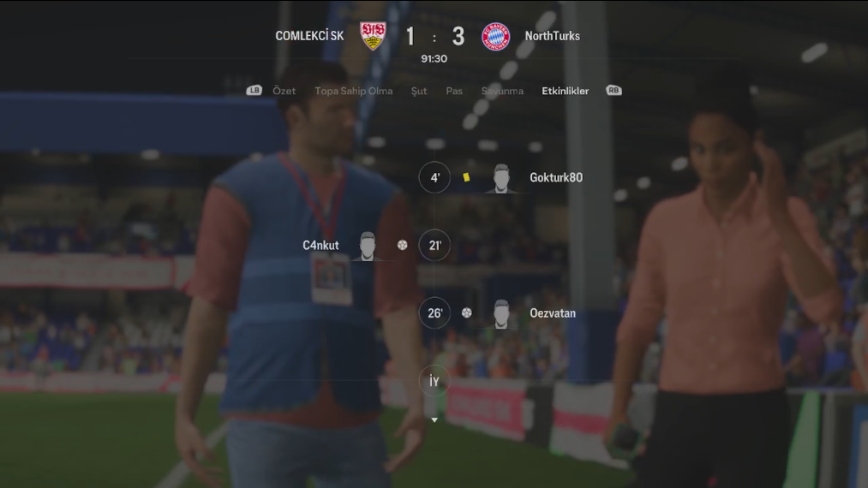Click the İY half-time marker

(x=434, y=381)
